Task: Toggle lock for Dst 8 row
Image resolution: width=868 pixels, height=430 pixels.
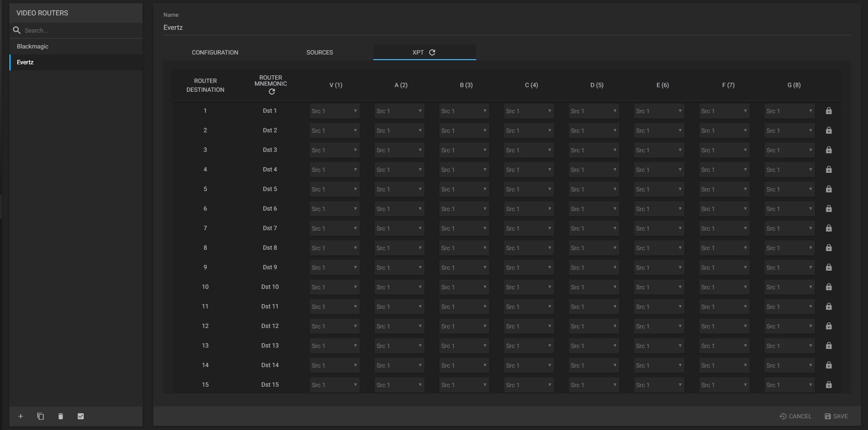Action: click(828, 248)
